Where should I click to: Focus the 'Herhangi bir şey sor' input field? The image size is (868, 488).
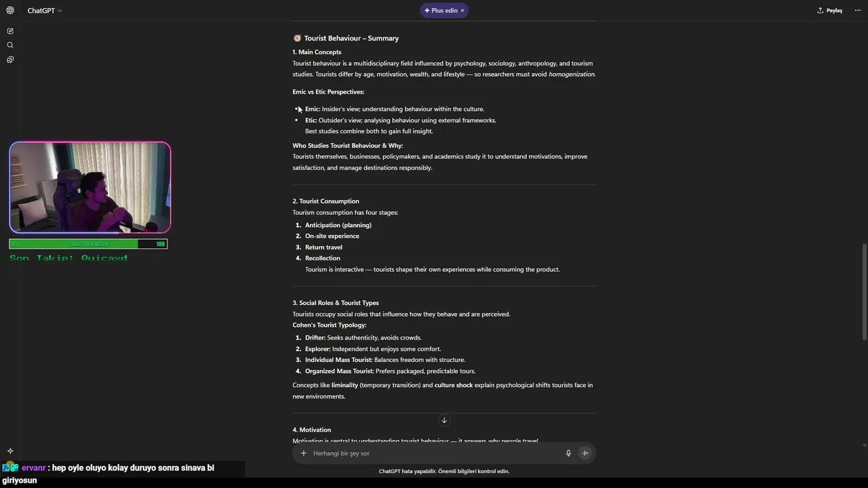[434, 453]
